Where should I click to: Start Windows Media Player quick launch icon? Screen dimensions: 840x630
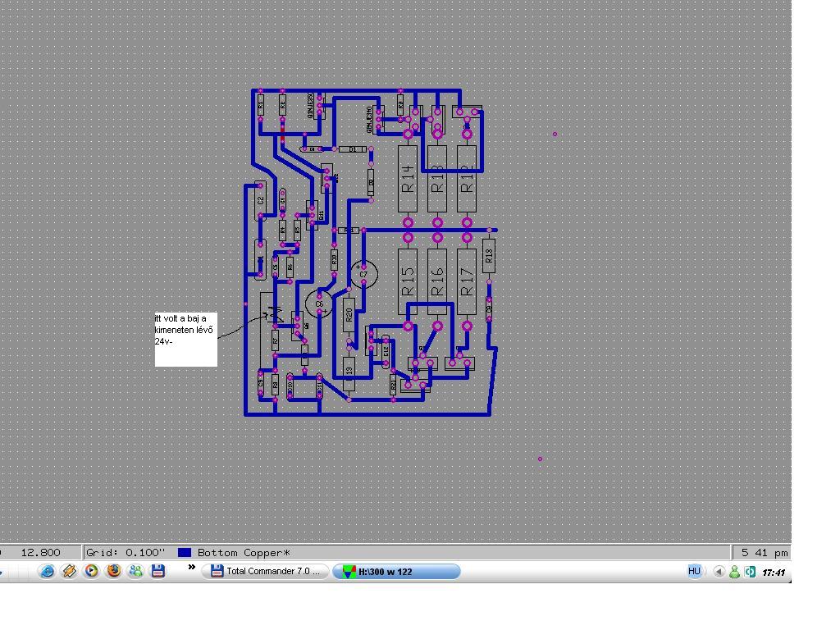pyautogui.click(x=92, y=571)
